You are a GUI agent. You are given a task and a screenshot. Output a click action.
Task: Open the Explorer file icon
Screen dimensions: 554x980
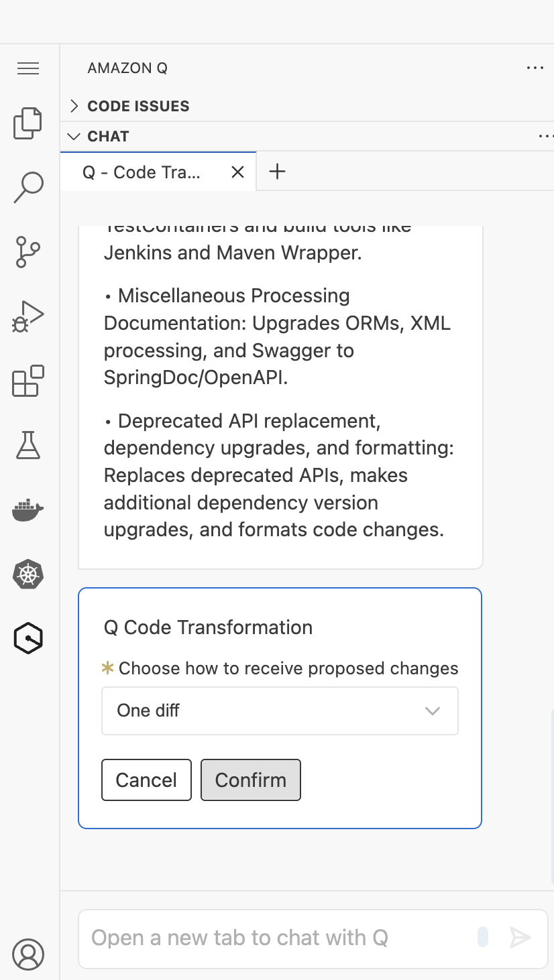[27, 123]
